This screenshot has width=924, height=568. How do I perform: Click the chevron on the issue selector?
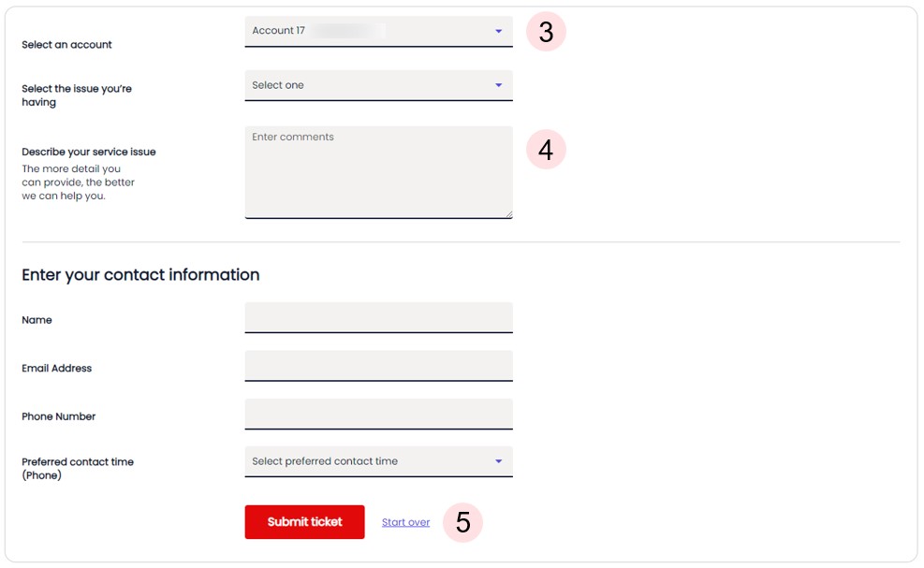point(499,85)
